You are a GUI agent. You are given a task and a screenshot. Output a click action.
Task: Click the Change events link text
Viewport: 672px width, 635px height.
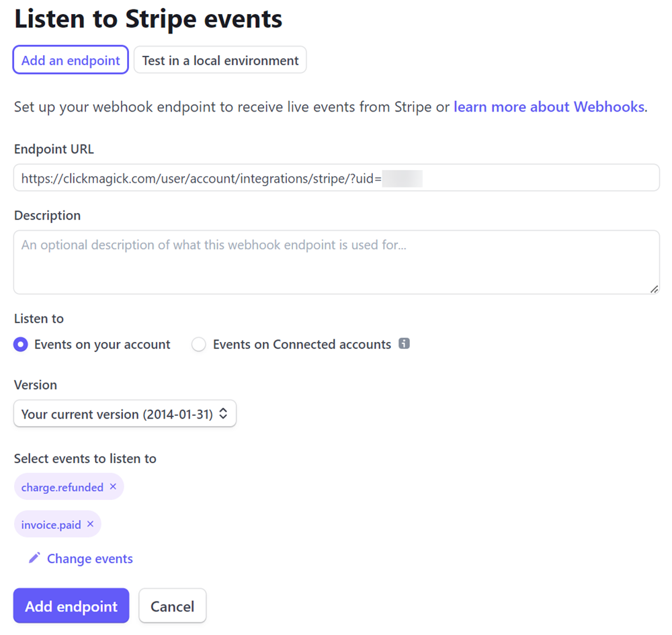(90, 558)
